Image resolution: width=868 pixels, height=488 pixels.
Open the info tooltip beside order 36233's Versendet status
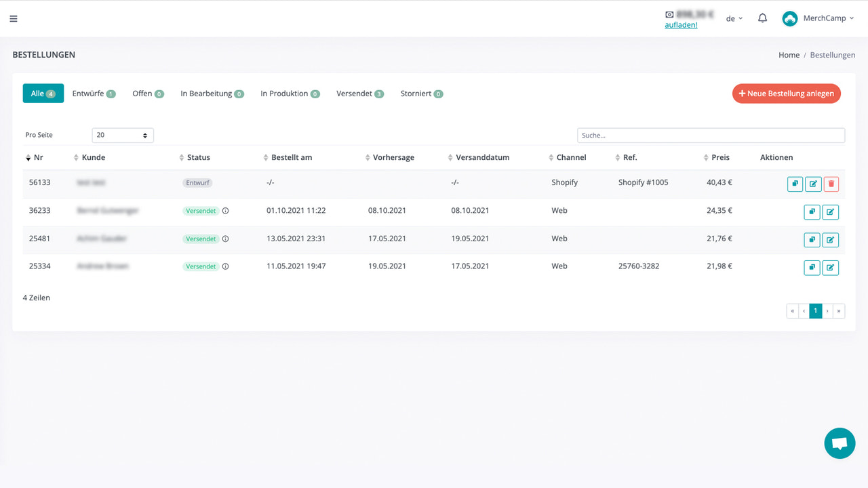coord(224,210)
